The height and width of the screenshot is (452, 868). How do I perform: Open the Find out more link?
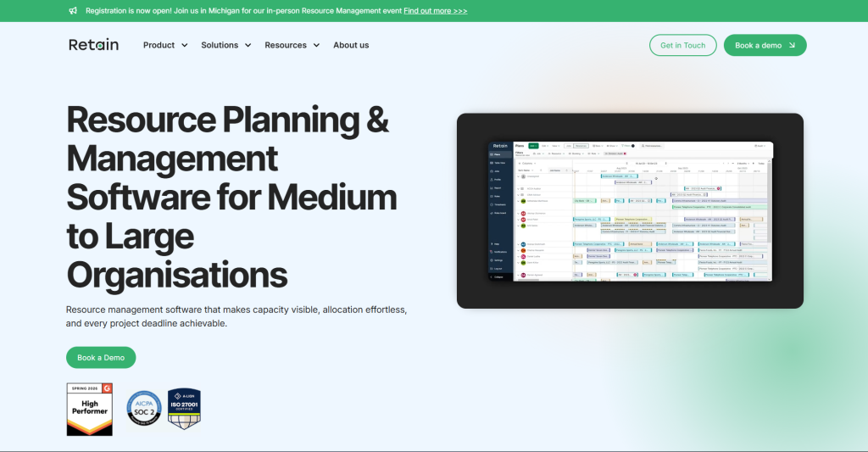[x=435, y=10]
